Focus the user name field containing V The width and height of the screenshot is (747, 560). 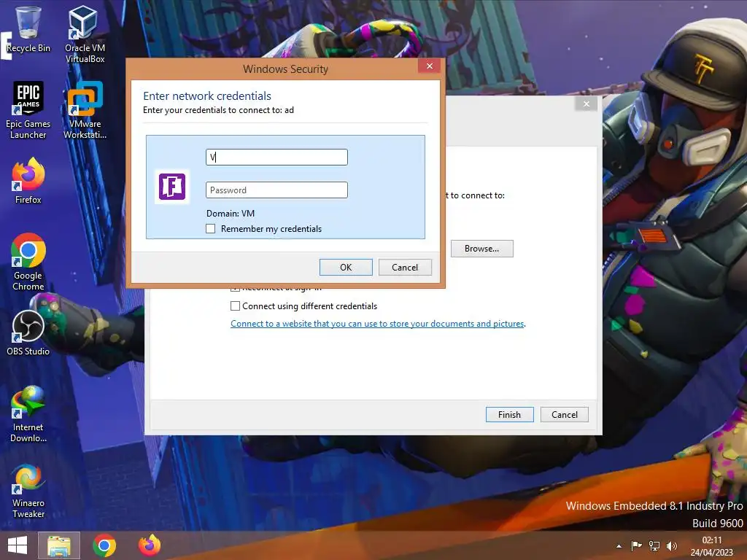(x=276, y=157)
